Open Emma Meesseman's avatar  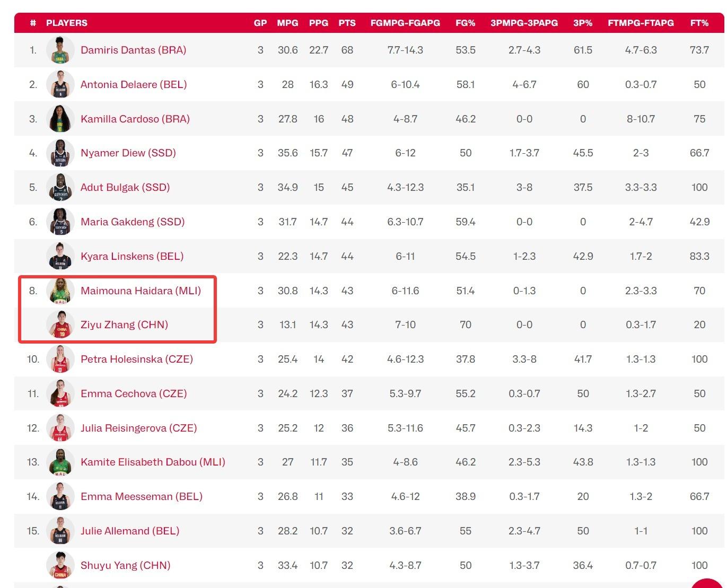60,497
